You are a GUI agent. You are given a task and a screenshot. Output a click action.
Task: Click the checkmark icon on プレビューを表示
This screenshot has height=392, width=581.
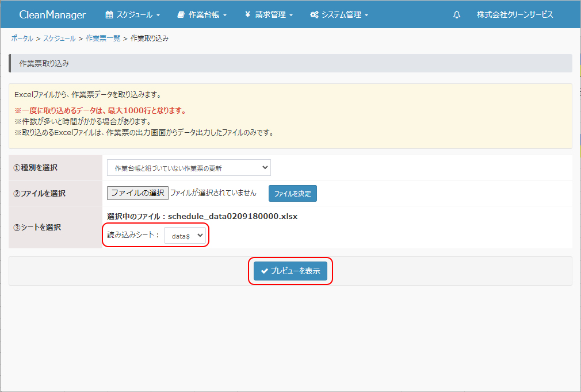click(x=264, y=271)
